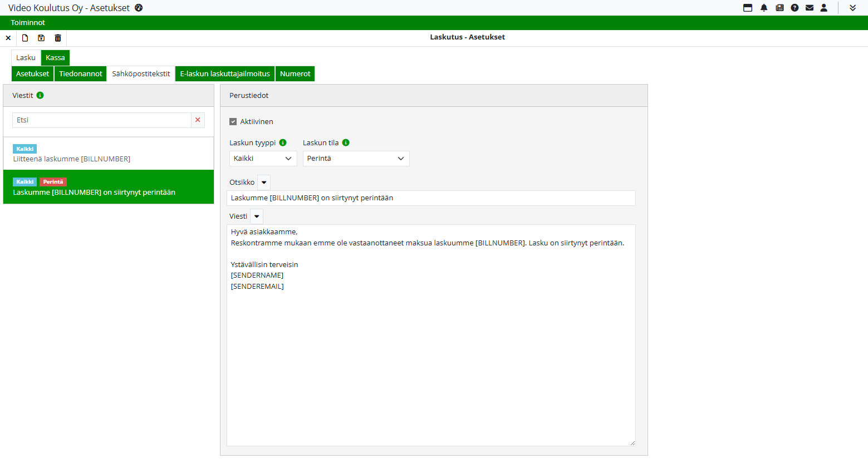Open the Tiedonannot tab
Image resolution: width=868 pixels, height=463 pixels.
point(81,74)
